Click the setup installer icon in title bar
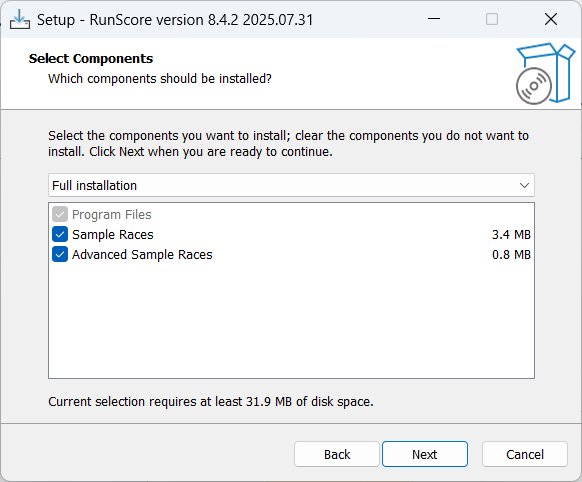The image size is (582, 482). point(20,19)
